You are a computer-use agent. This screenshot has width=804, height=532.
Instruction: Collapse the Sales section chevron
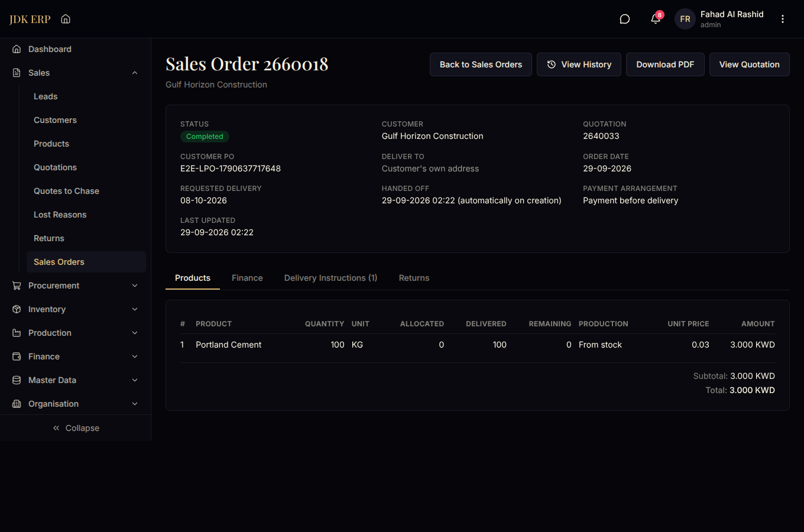pos(135,73)
